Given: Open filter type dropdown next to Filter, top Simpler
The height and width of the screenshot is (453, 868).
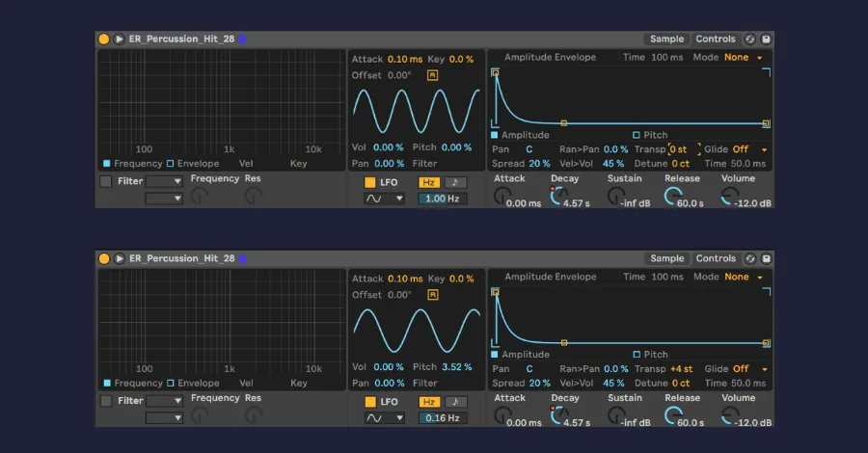Looking at the screenshot, I should 164,181.
